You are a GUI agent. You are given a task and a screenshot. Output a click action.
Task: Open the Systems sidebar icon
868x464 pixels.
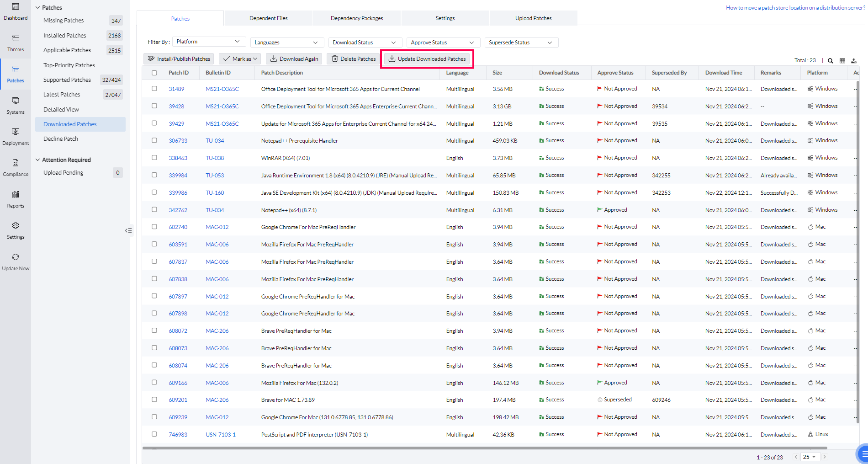(x=16, y=101)
